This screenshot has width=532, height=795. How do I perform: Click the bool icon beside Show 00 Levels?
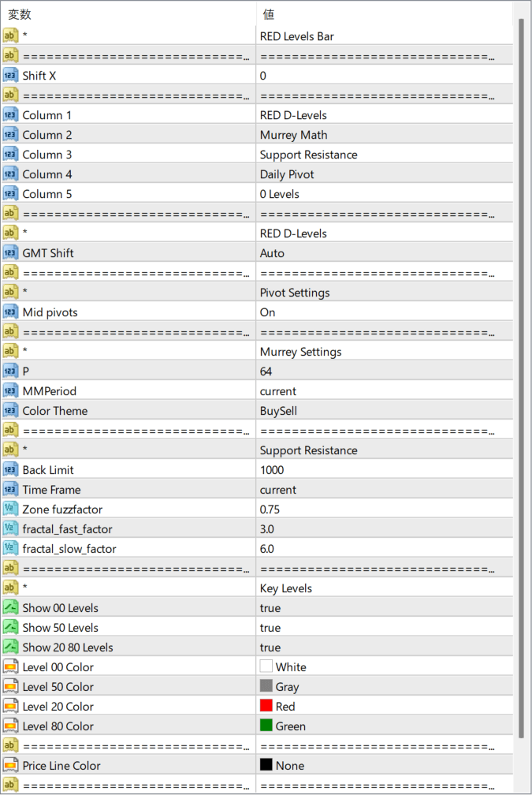(x=10, y=608)
